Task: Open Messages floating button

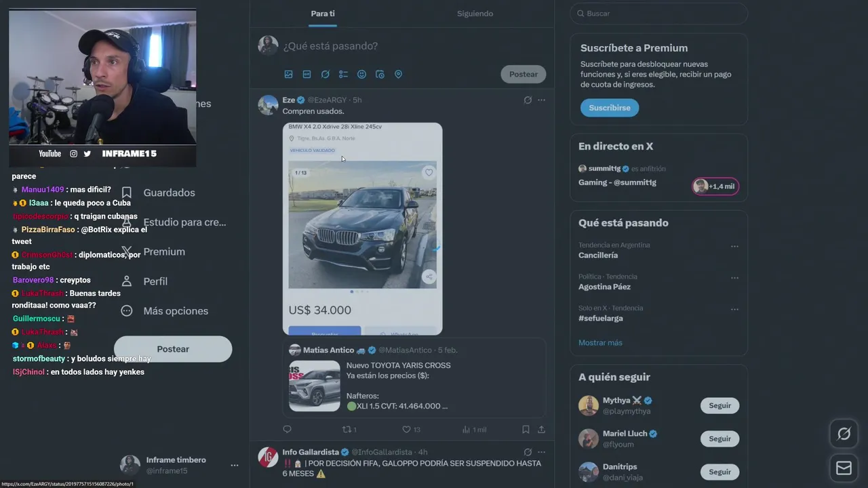Action: point(844,468)
